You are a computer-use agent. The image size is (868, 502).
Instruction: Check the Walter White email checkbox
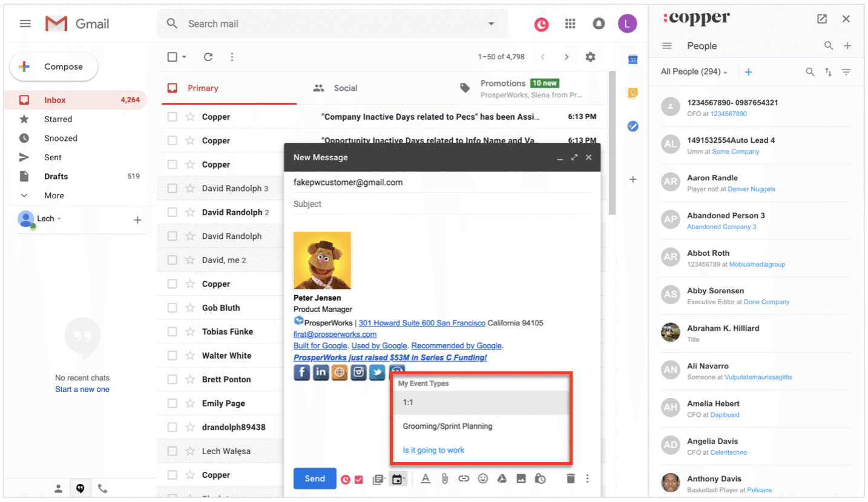coord(173,356)
